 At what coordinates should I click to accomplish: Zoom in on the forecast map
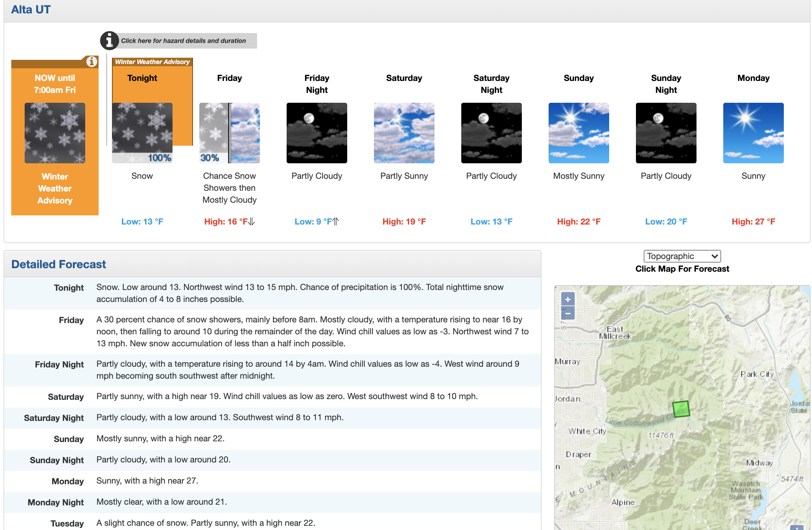568,299
